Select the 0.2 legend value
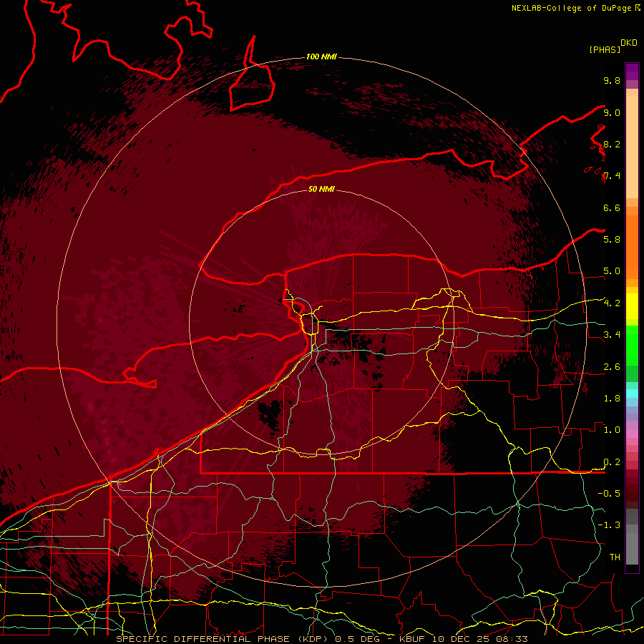This screenshot has height=644, width=644. click(x=612, y=462)
